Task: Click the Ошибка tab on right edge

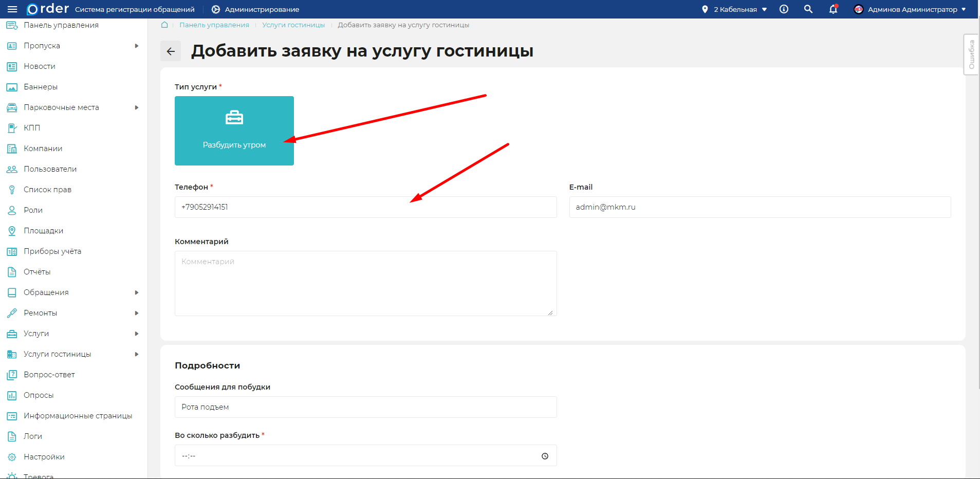Action: [971, 54]
